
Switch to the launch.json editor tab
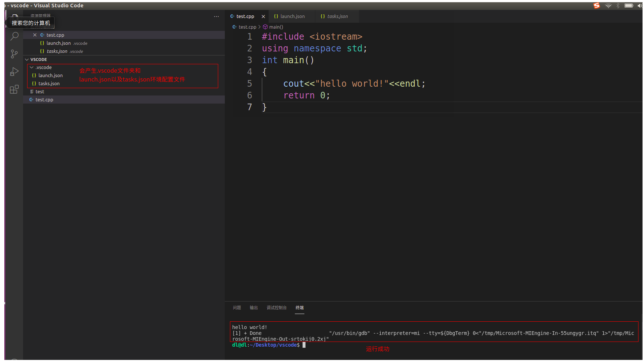292,17
